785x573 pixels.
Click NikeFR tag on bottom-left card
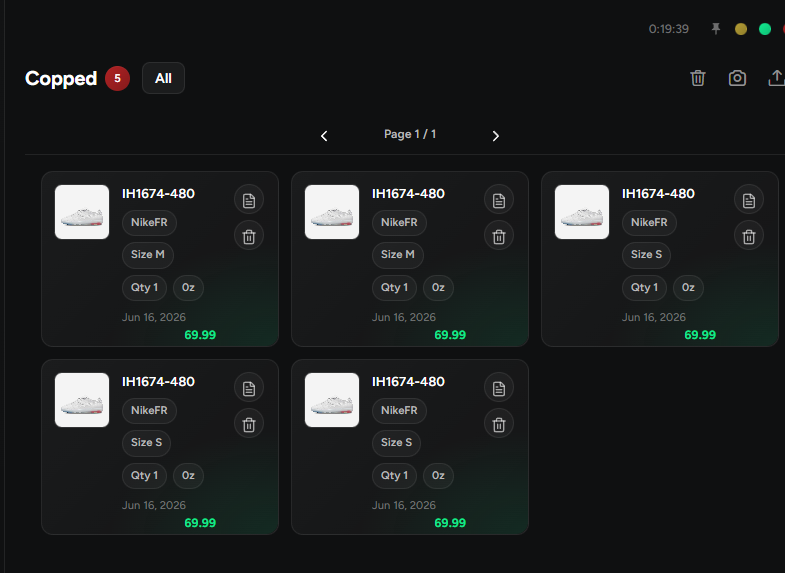(x=149, y=410)
